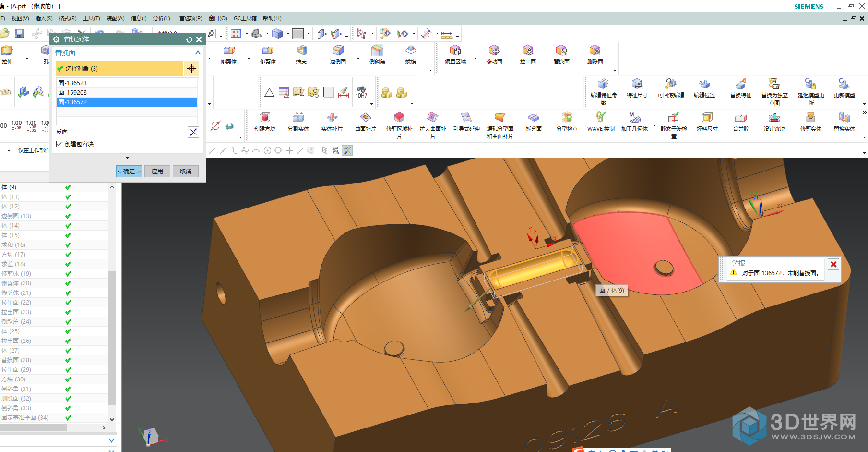Expand more dialog options arrow below 创建包容块

click(127, 158)
